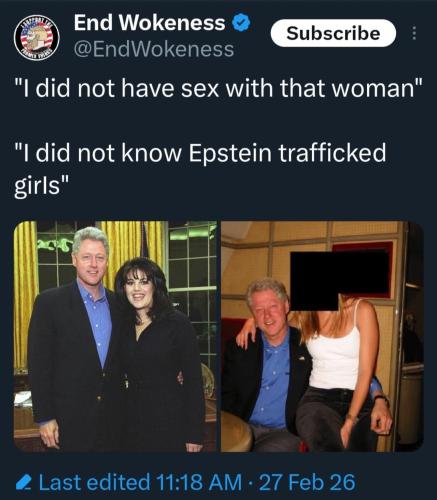This screenshot has height=500, width=437.
Task: Subscribe to End Wokeness
Action: [x=333, y=33]
